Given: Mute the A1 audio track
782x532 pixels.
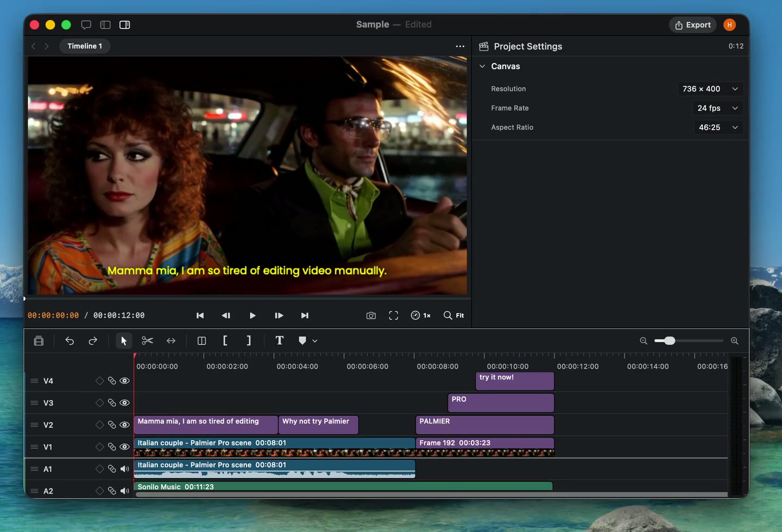Looking at the screenshot, I should tap(124, 469).
